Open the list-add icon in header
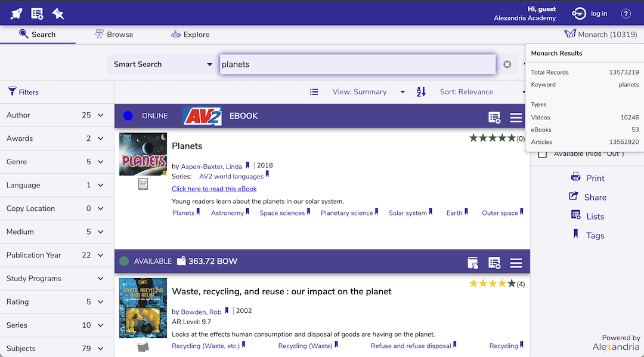Image resolution: width=644 pixels, height=357 pixels. coord(37,13)
